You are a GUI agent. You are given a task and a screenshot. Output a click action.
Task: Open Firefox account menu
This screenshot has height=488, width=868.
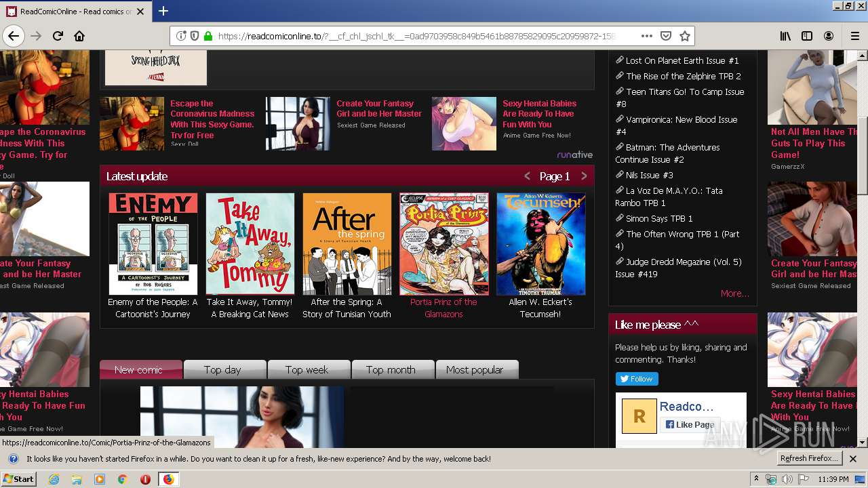(829, 36)
